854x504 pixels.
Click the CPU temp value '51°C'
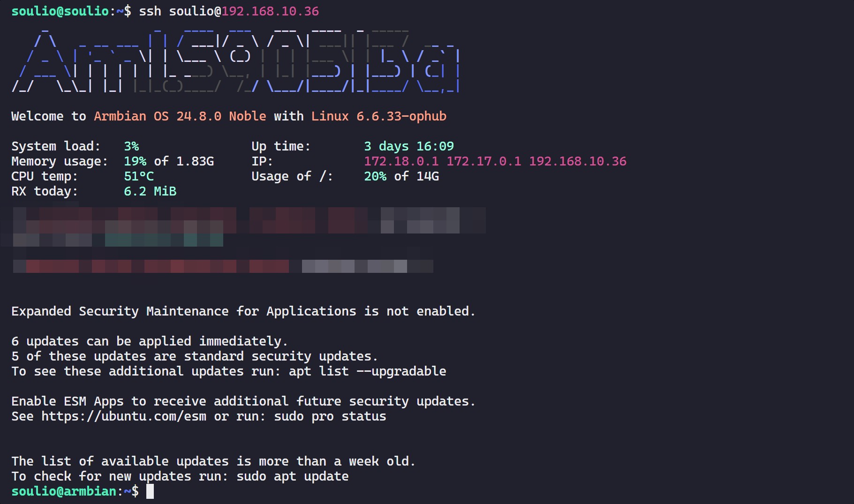tap(139, 176)
